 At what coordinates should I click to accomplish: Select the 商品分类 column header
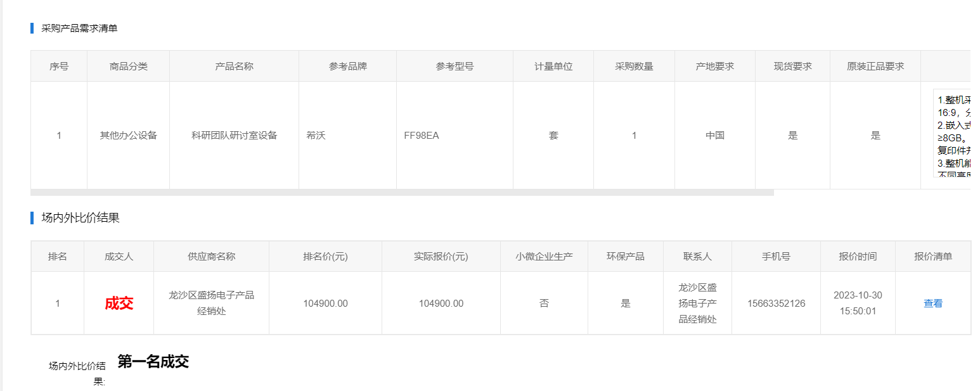(128, 67)
